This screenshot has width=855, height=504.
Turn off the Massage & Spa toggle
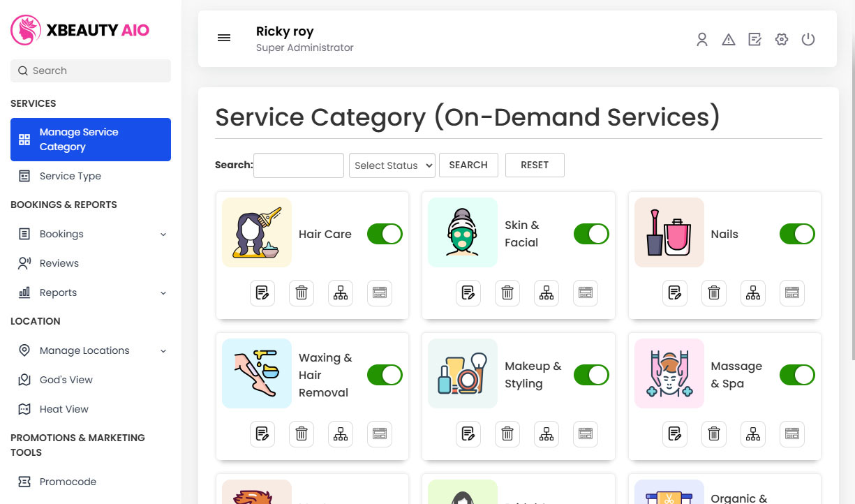796,375
